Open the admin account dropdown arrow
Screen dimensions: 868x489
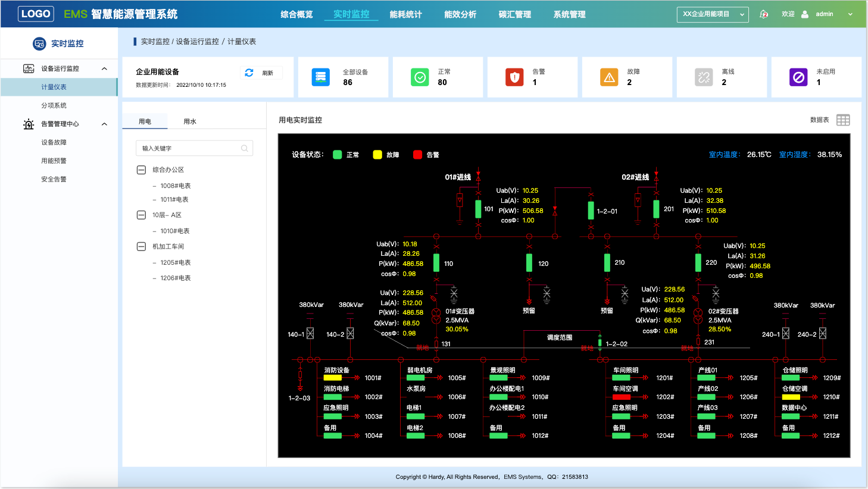point(850,14)
